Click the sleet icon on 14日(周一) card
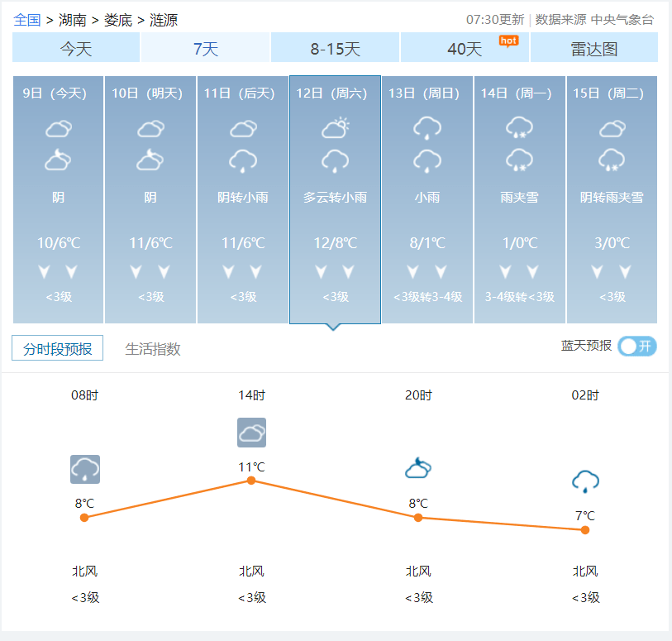 point(519,129)
